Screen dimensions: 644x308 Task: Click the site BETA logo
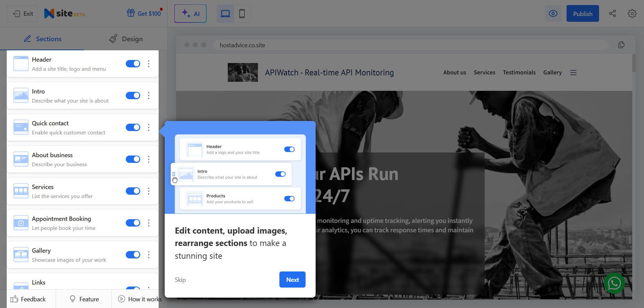(65, 13)
